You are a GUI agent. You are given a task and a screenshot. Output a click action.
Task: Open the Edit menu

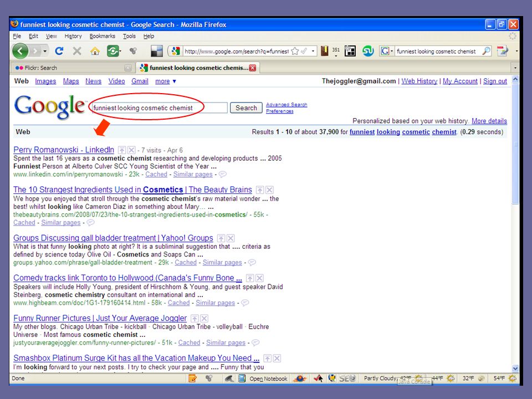click(x=33, y=36)
